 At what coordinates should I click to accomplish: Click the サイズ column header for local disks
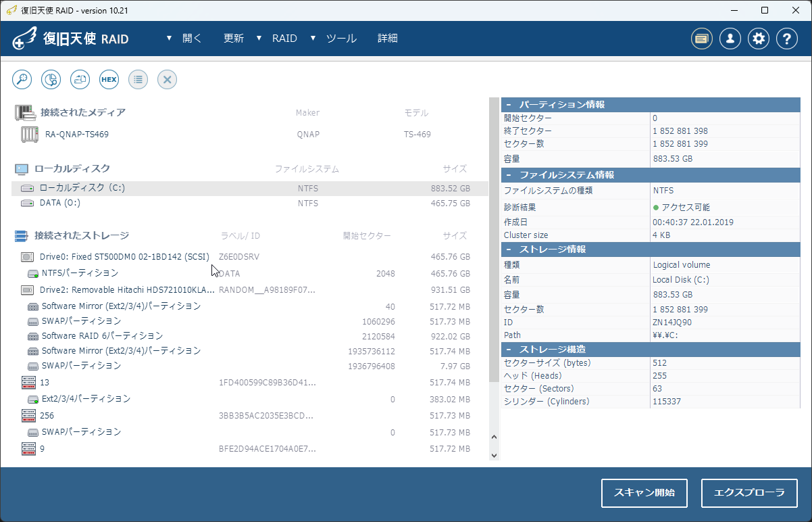tap(455, 169)
